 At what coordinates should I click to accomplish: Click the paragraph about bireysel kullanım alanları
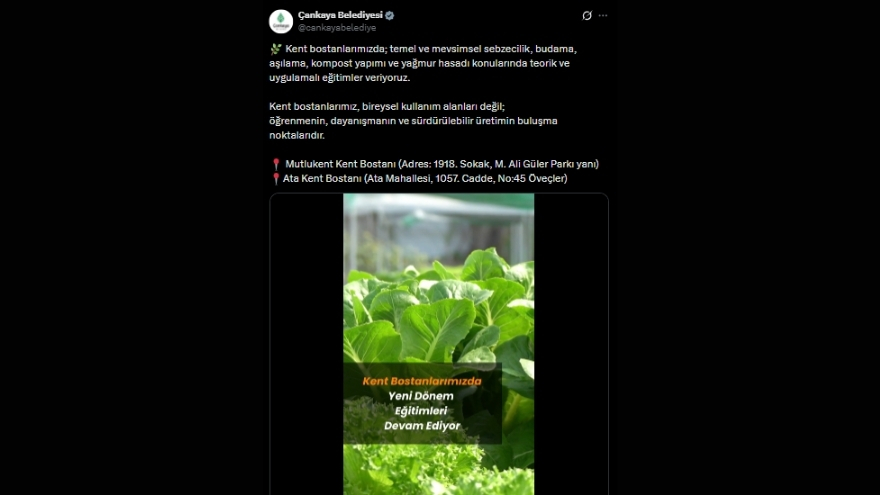pyautogui.click(x=413, y=121)
